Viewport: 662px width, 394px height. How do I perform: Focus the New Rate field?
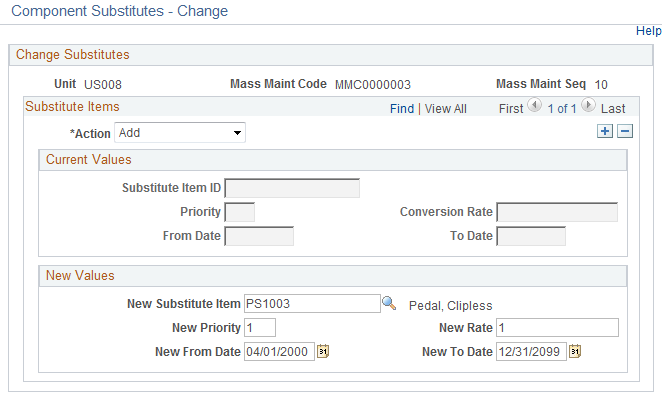coord(557,328)
